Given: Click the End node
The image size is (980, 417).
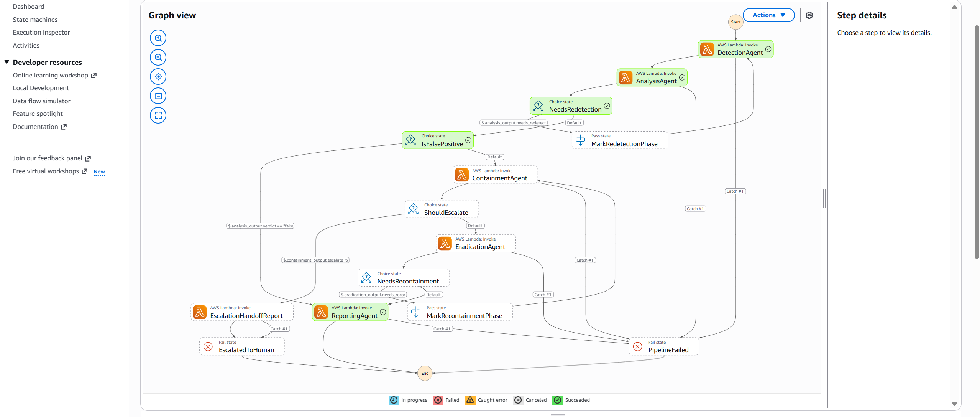Looking at the screenshot, I should coord(425,373).
